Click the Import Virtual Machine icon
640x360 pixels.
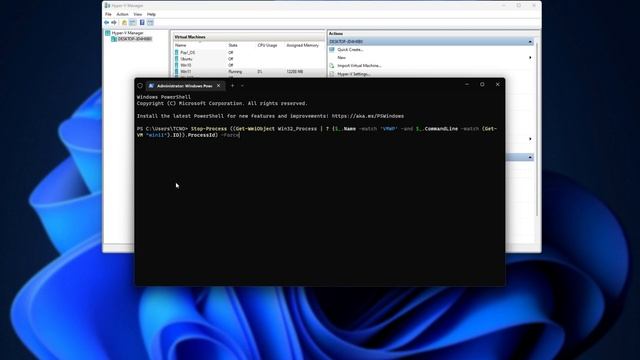click(332, 66)
